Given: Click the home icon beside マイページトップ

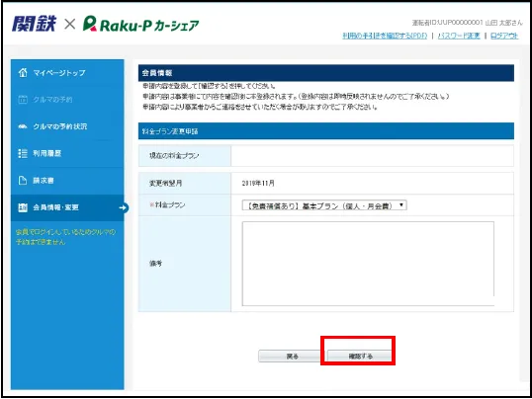Looking at the screenshot, I should click(x=23, y=72).
